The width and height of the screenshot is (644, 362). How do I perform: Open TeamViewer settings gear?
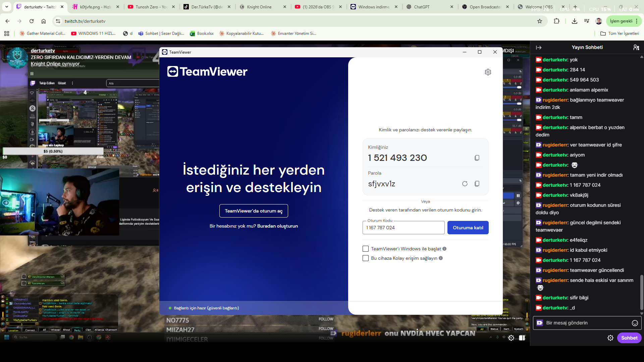click(x=488, y=72)
